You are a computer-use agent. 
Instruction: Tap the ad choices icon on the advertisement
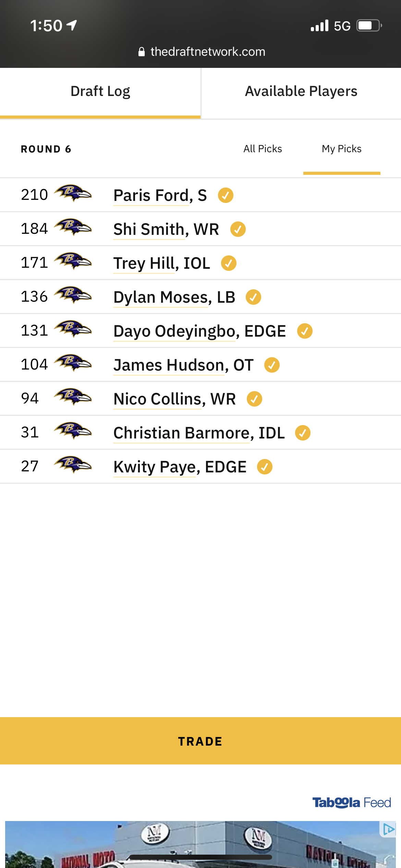pyautogui.click(x=388, y=829)
